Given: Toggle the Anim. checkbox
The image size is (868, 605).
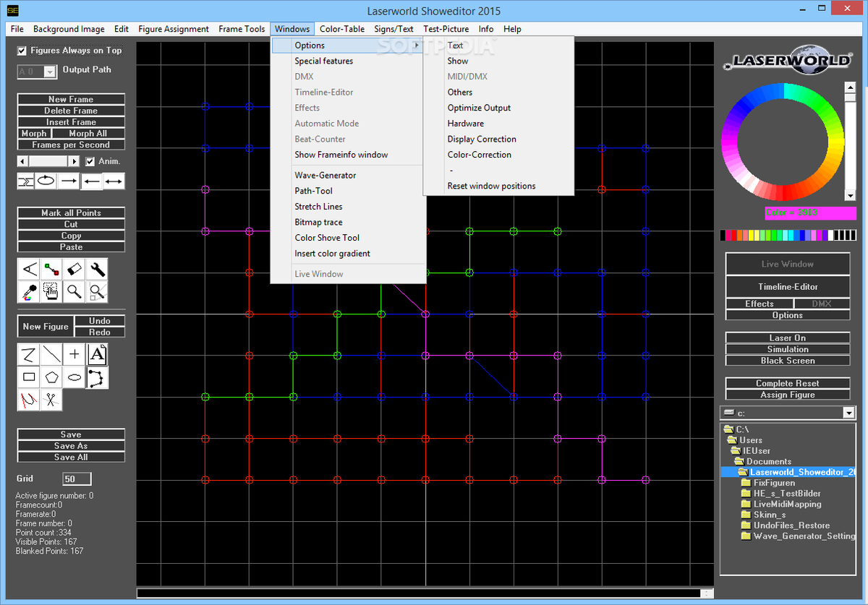Looking at the screenshot, I should tap(90, 161).
